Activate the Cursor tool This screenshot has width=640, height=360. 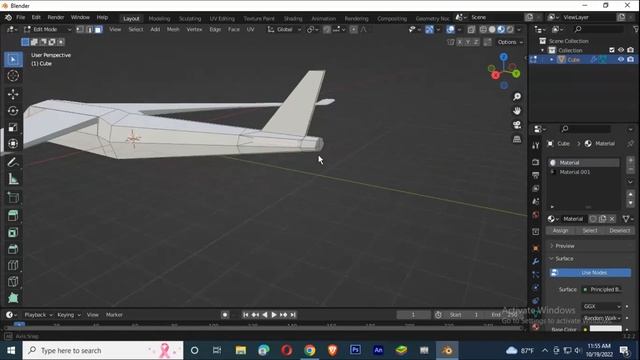point(13,76)
